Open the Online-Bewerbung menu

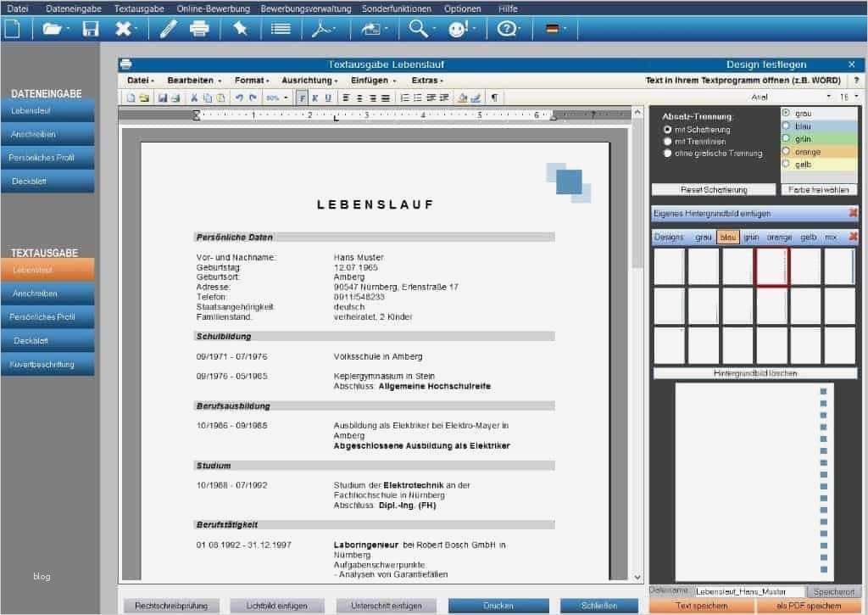(213, 8)
